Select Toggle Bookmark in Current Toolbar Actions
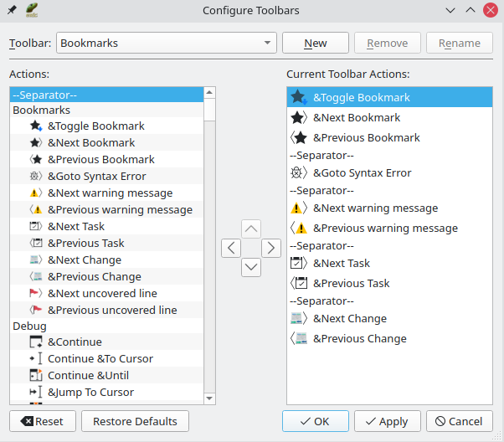504x442 pixels. tap(361, 97)
